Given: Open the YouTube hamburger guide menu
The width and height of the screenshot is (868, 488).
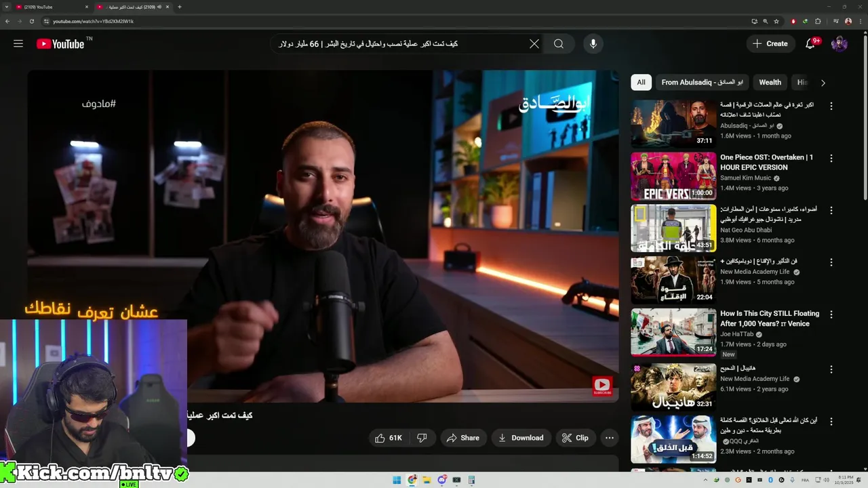Looking at the screenshot, I should (18, 43).
